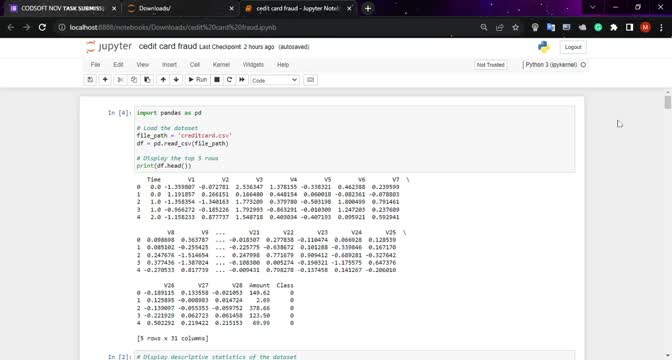672x360 pixels.
Task: Save notebook with the floppy disk icon
Action: pyautogui.click(x=90, y=80)
